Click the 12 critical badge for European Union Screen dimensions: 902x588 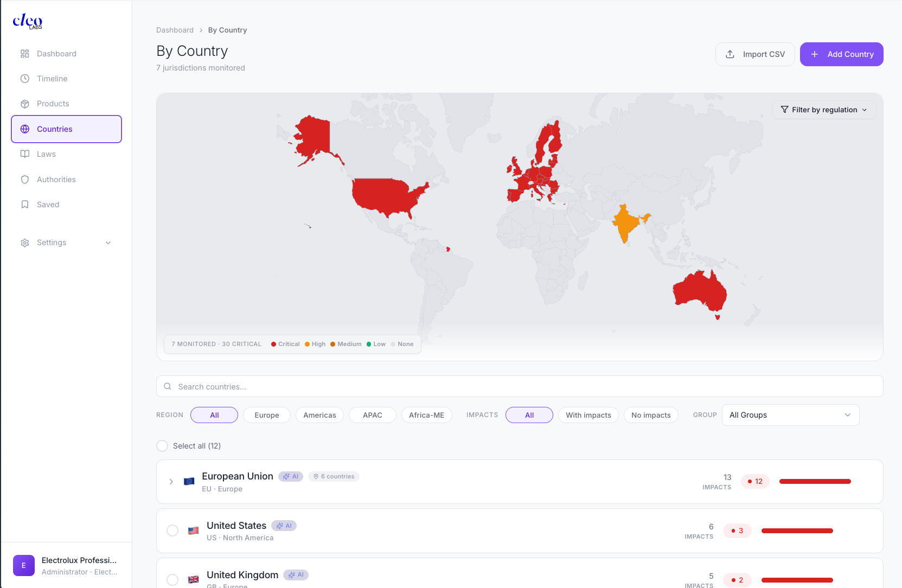755,481
